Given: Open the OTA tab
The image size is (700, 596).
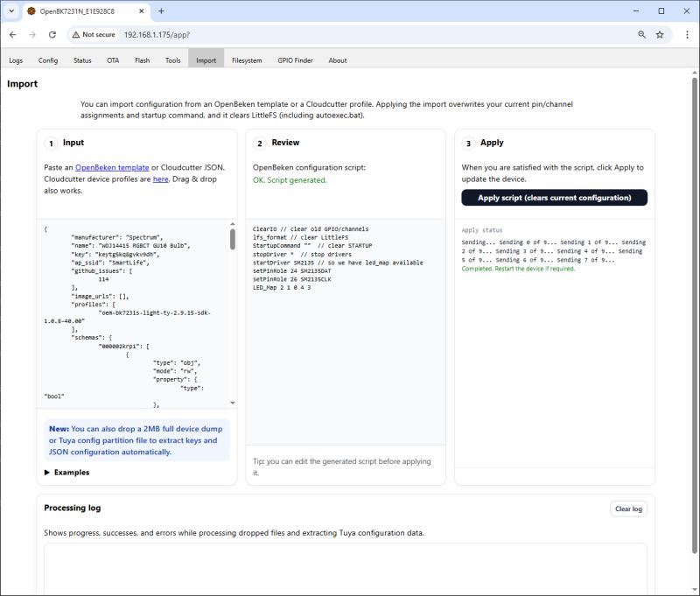Looking at the screenshot, I should point(112,60).
